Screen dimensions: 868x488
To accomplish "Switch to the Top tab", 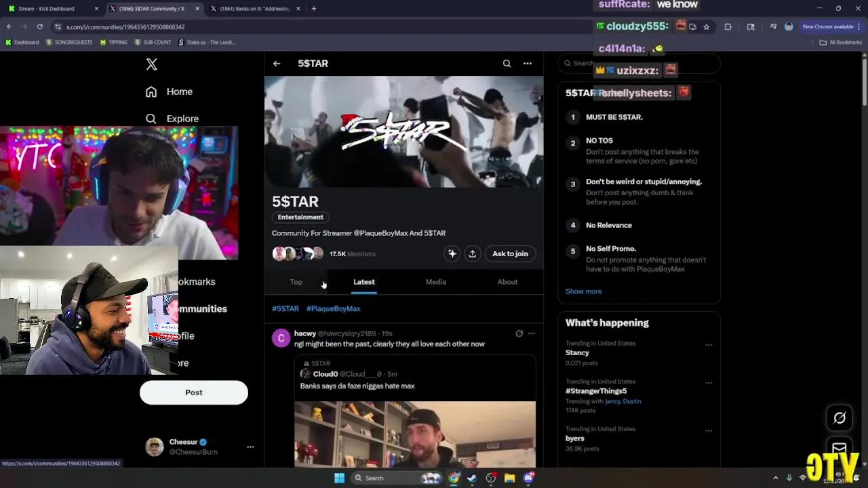I will [296, 282].
